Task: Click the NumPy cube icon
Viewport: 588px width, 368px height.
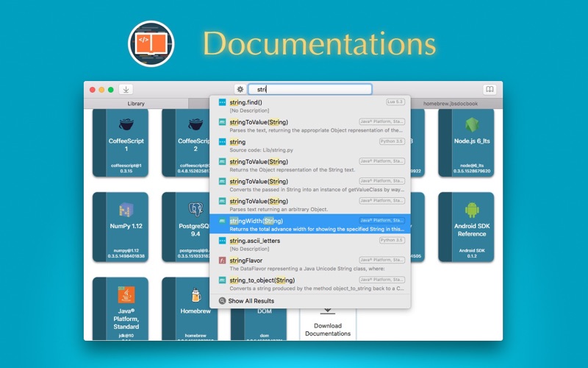Action: pyautogui.click(x=126, y=210)
